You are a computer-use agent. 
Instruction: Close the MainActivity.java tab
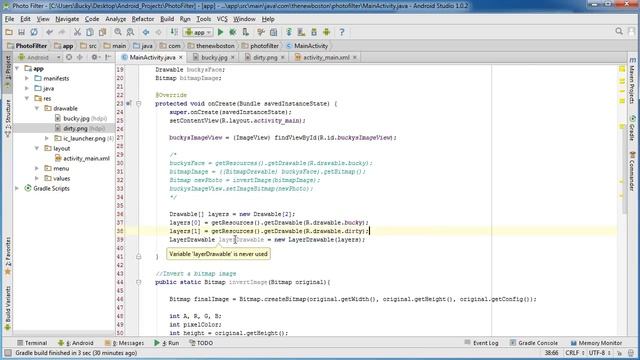(180, 58)
